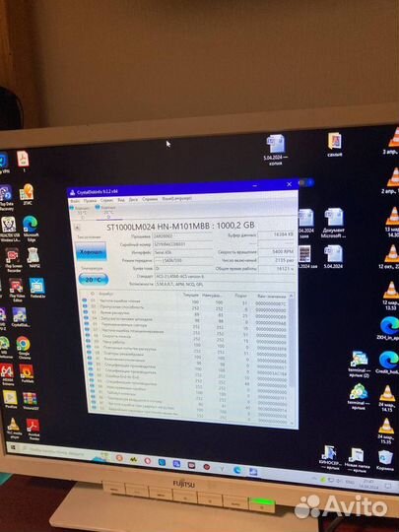Viewport: 399px width, 532px height.
Task: Open the Справка menu
Action: pos(150,199)
